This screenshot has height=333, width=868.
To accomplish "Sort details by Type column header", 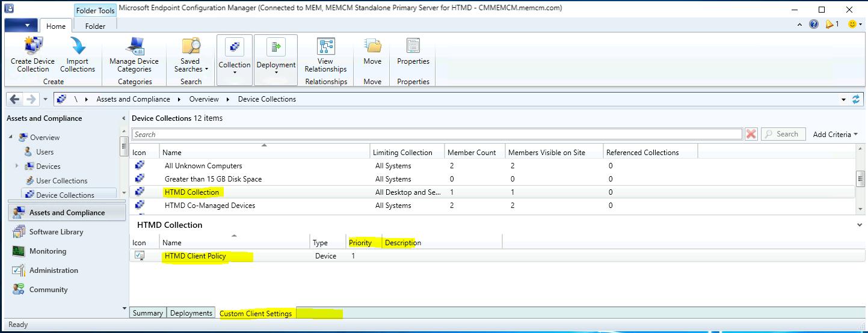I will tap(328, 243).
